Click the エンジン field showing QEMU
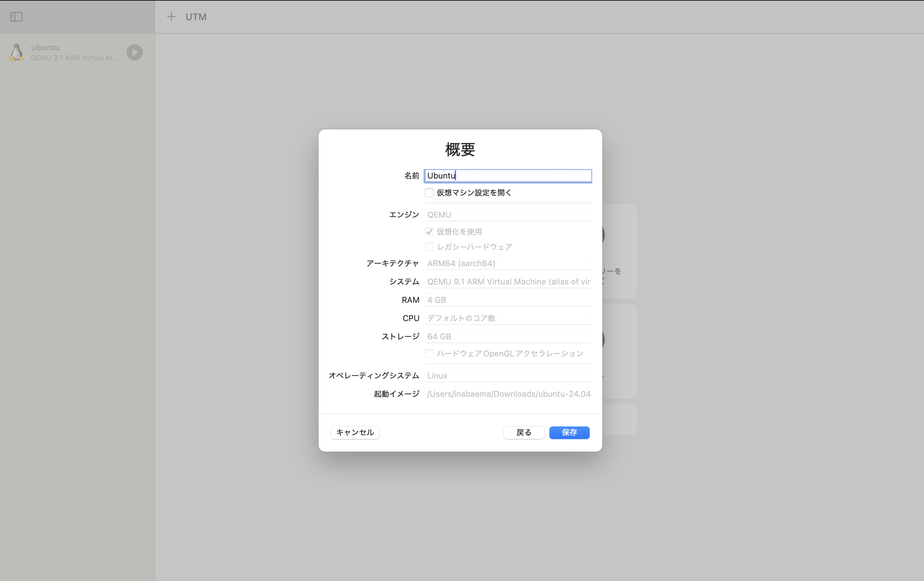The image size is (924, 581). 507,214
